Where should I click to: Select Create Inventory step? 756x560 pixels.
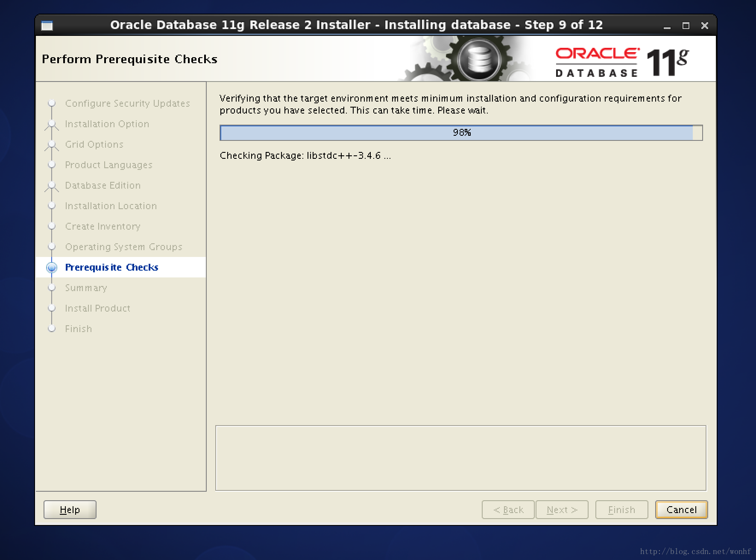(x=103, y=226)
